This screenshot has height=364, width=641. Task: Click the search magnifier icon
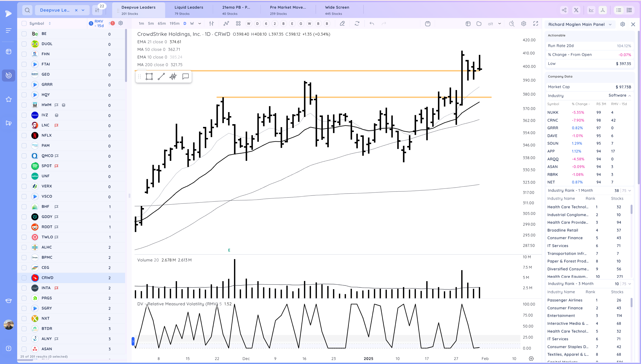point(27,10)
